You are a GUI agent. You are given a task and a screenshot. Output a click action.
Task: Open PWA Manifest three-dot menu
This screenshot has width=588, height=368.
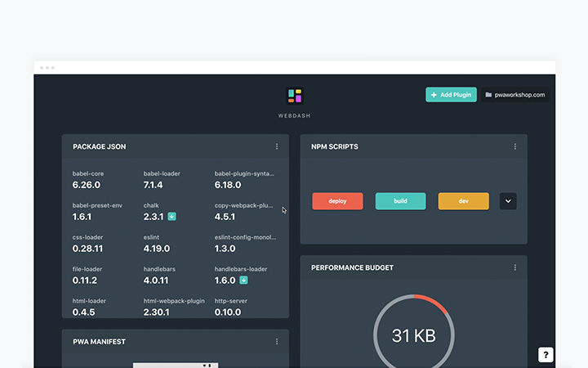coord(277,341)
